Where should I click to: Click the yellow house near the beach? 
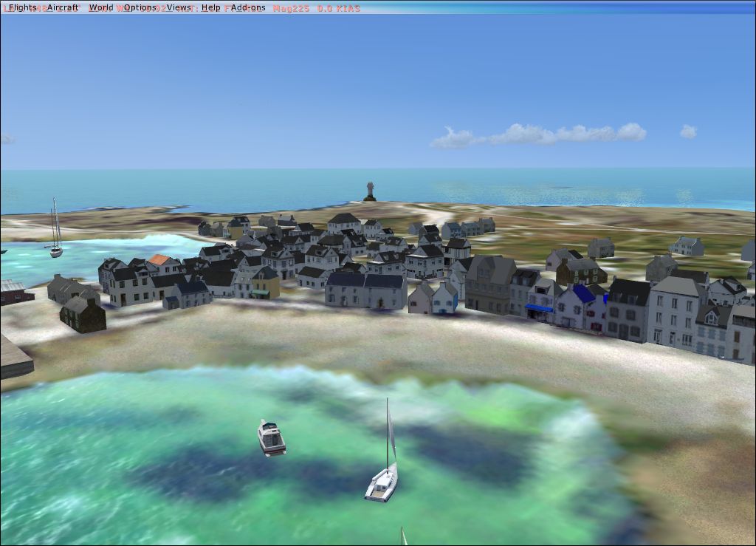point(265,284)
